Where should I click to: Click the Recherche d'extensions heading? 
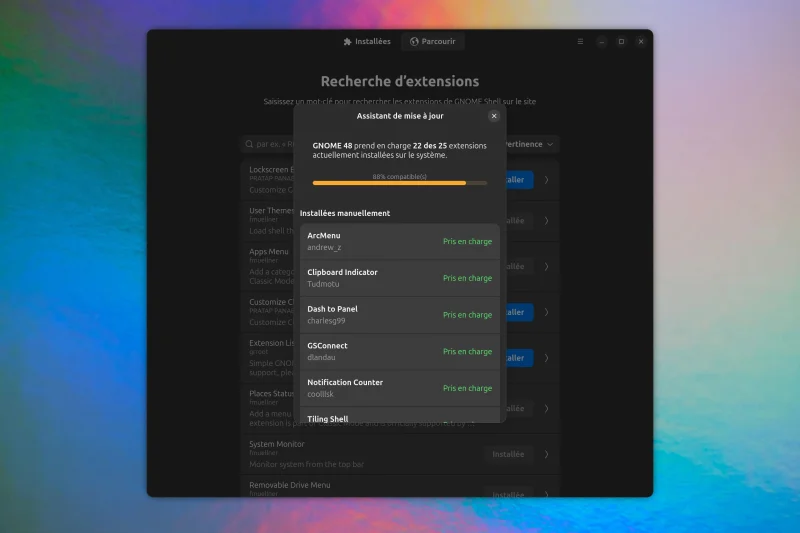(x=399, y=81)
